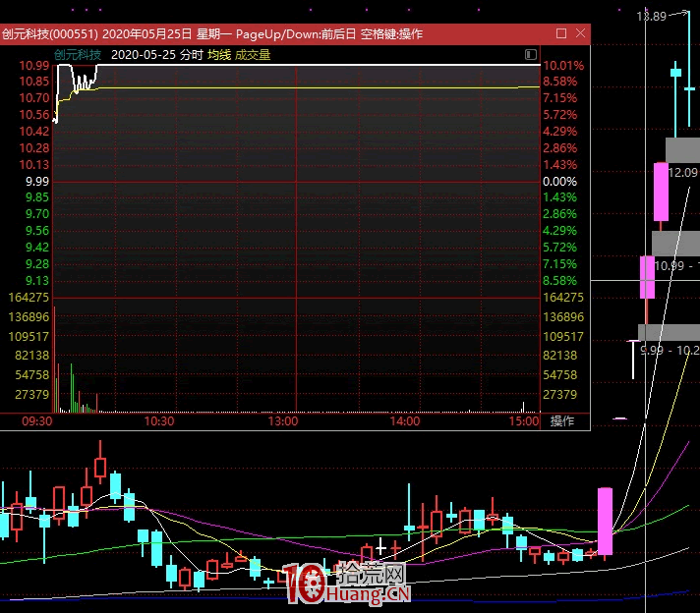The image size is (700, 613).
Task: Click the left 164275 volume axis label
Action: (x=29, y=297)
